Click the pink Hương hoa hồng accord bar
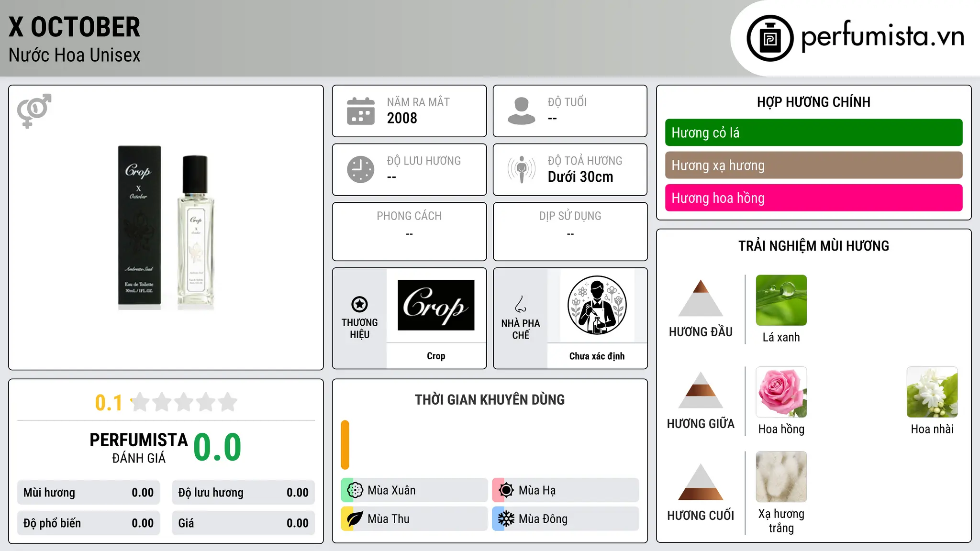This screenshot has width=980, height=551. (x=813, y=198)
